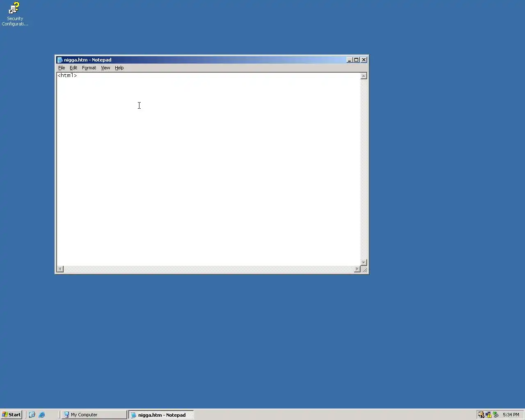Viewport: 525px width, 420px height.
Task: Click the Safely Remove Hardware tray icon
Action: [495, 415]
